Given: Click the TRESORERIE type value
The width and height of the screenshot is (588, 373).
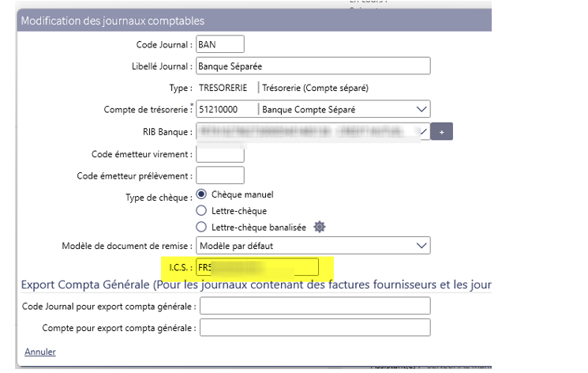Looking at the screenshot, I should click(225, 87).
